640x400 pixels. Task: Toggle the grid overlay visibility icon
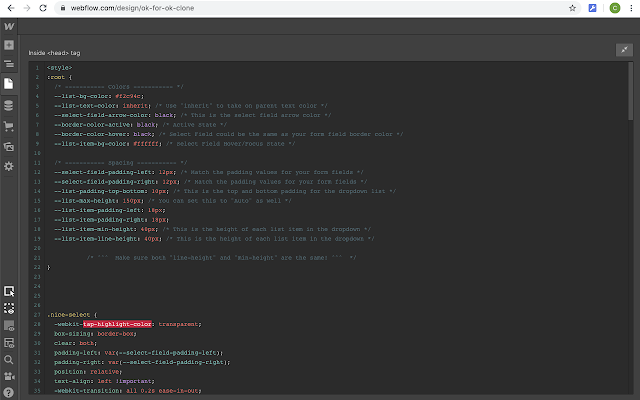(x=9, y=343)
